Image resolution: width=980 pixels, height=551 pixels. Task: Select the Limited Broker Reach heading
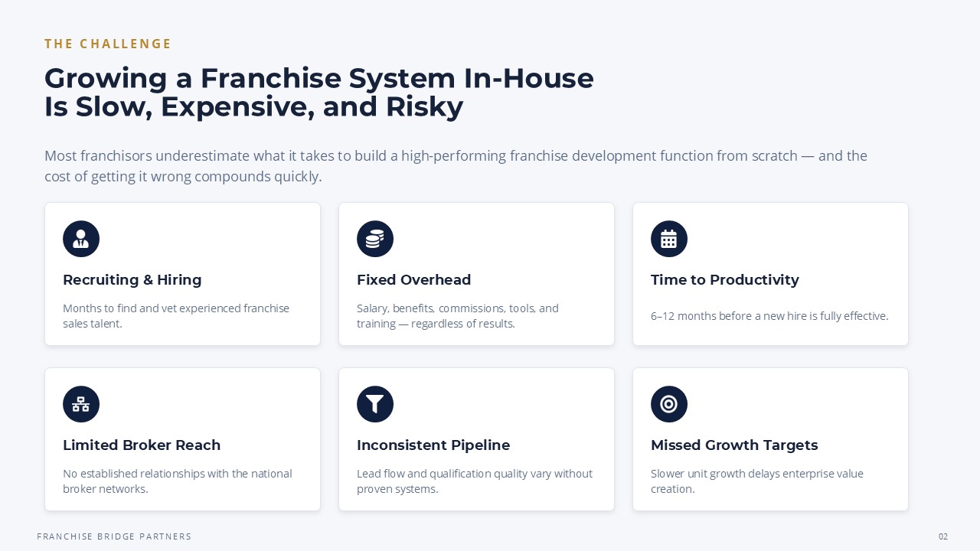142,445
